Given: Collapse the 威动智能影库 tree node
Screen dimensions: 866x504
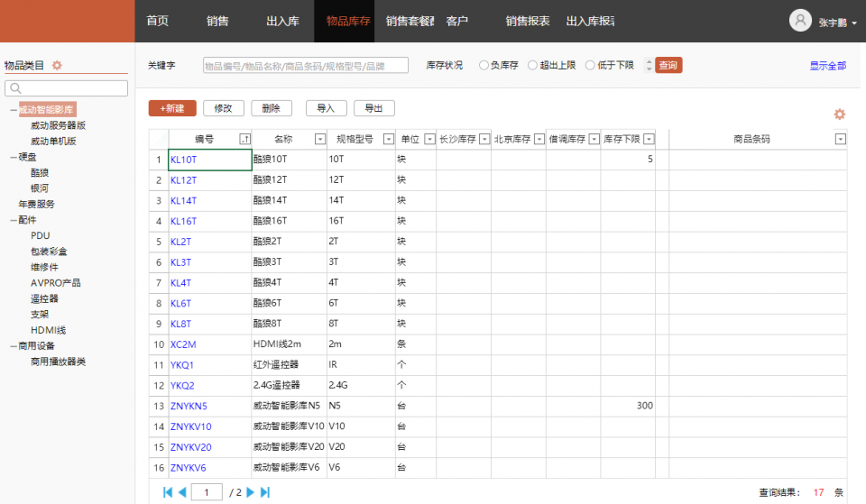Looking at the screenshot, I should [x=14, y=110].
